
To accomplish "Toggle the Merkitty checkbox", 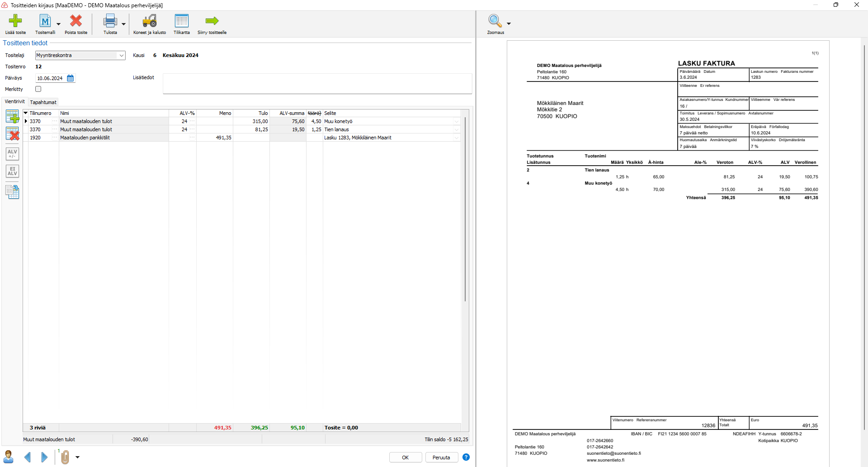I will click(x=38, y=89).
